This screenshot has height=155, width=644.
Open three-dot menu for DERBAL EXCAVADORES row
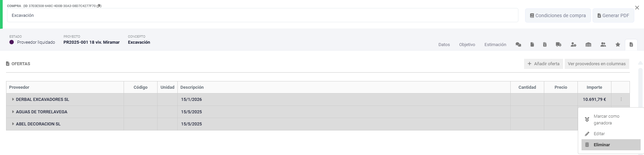point(621,99)
